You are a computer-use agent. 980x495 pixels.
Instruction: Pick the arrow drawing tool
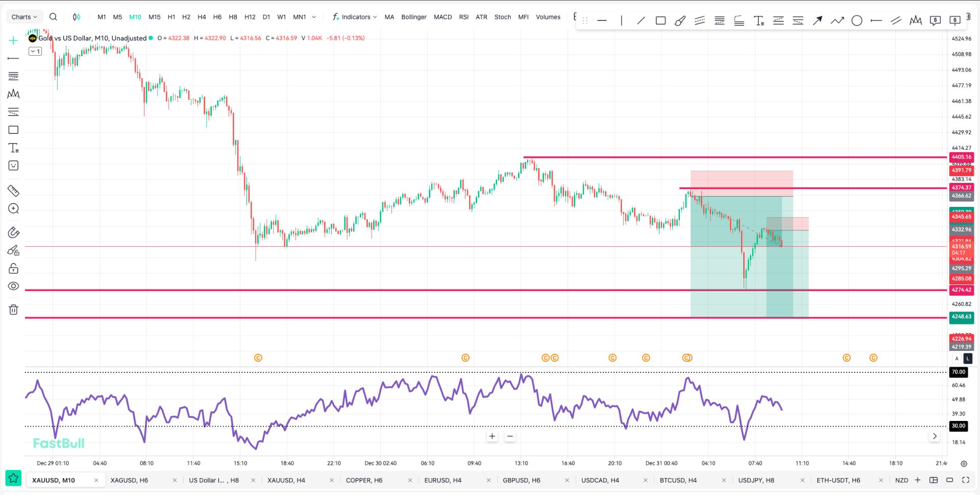point(817,21)
